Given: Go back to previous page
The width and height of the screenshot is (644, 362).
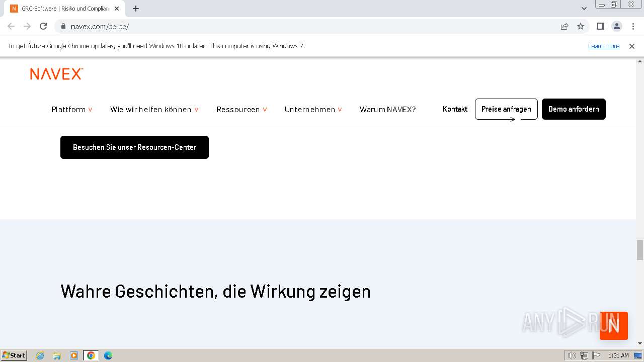Looking at the screenshot, I should [11, 26].
